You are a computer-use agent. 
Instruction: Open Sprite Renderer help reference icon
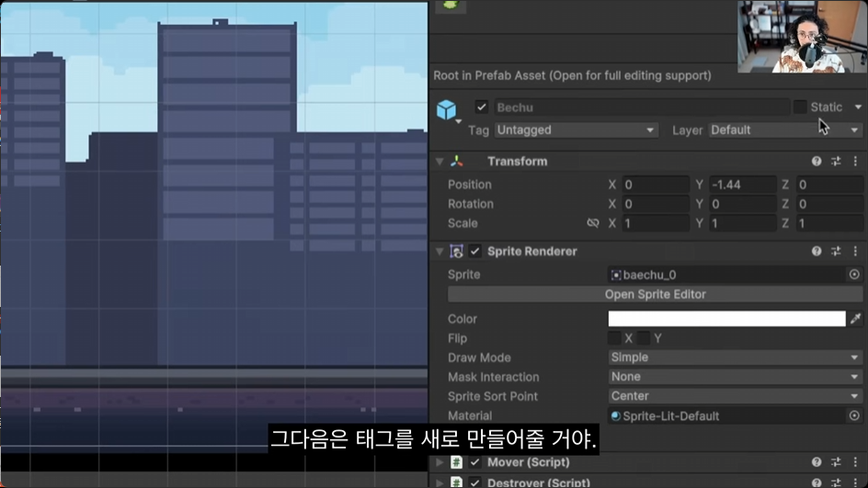(x=817, y=251)
